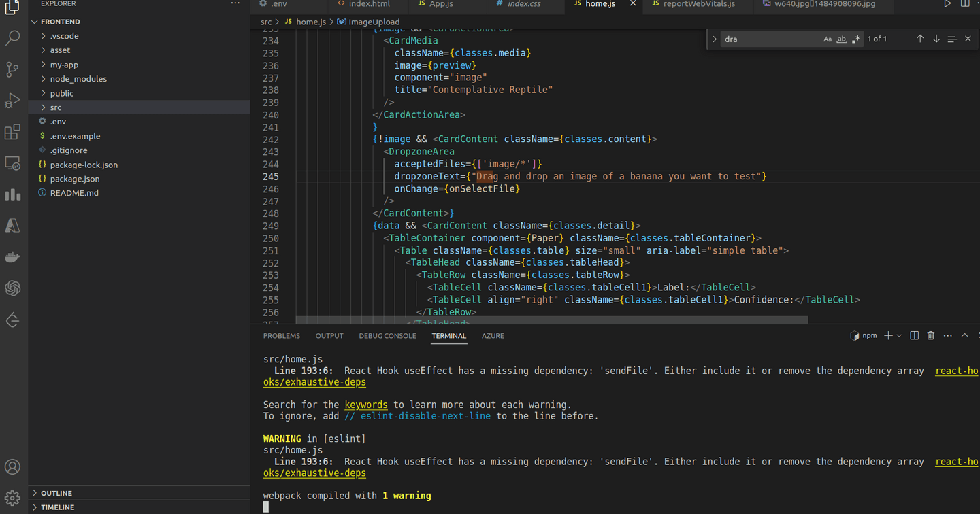Maximize the panel size with the caret icon
This screenshot has height=514, width=980.
click(964, 336)
